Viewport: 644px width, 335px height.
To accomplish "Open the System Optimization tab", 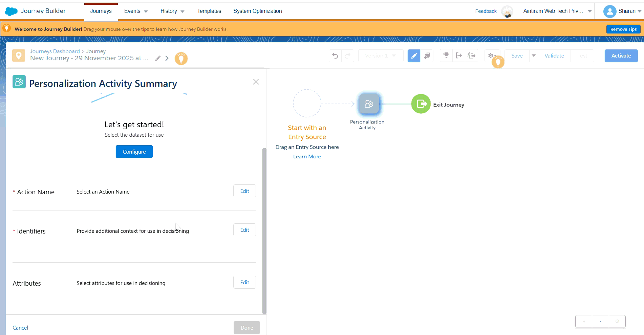I will tap(257, 11).
